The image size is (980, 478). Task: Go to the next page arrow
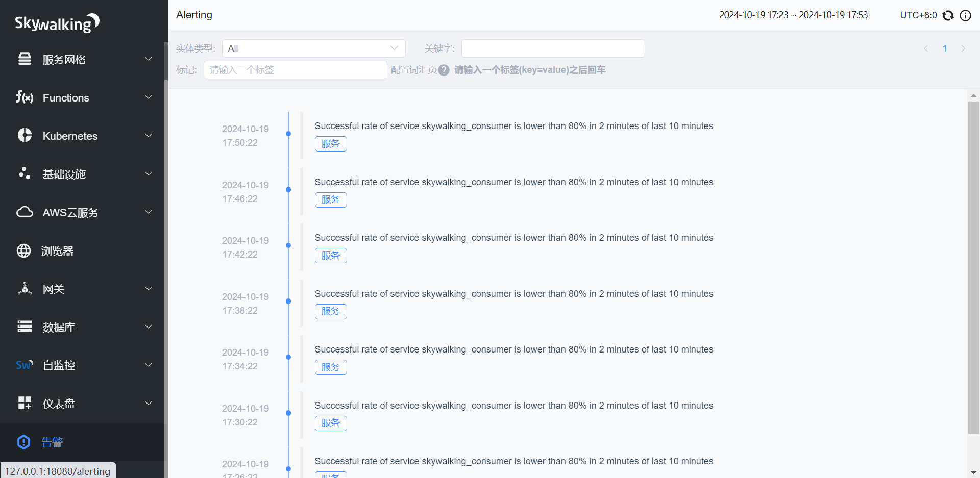[x=963, y=48]
